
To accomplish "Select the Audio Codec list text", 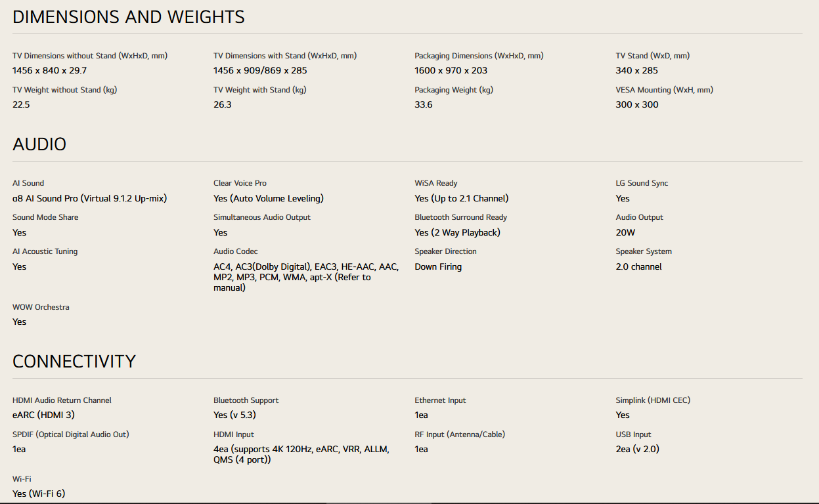I will tap(305, 277).
